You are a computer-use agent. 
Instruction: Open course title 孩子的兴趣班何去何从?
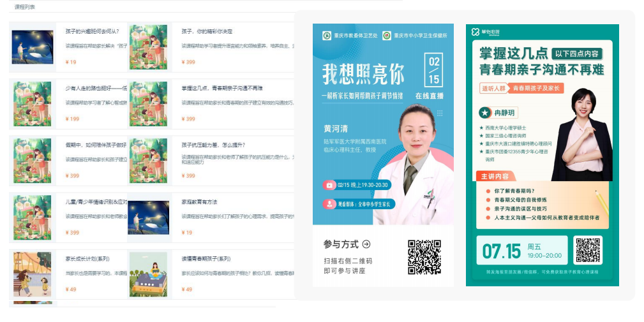tap(92, 31)
